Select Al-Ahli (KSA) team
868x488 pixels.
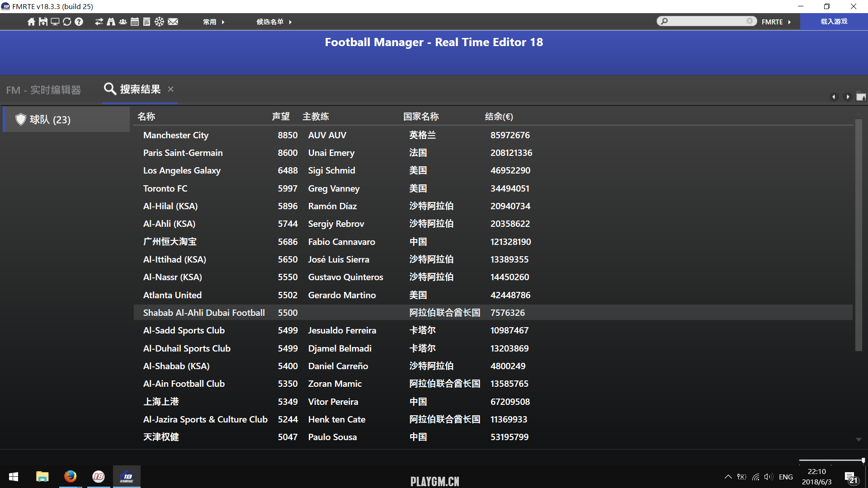[x=169, y=224]
